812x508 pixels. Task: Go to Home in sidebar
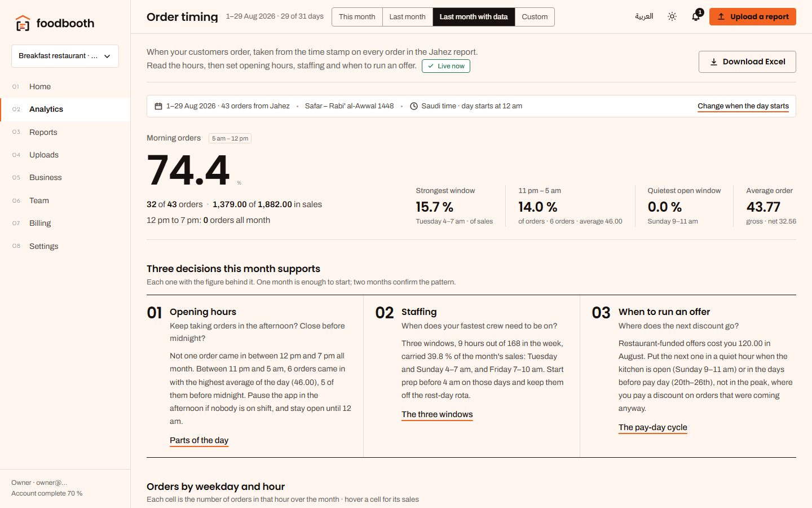click(x=65, y=86)
